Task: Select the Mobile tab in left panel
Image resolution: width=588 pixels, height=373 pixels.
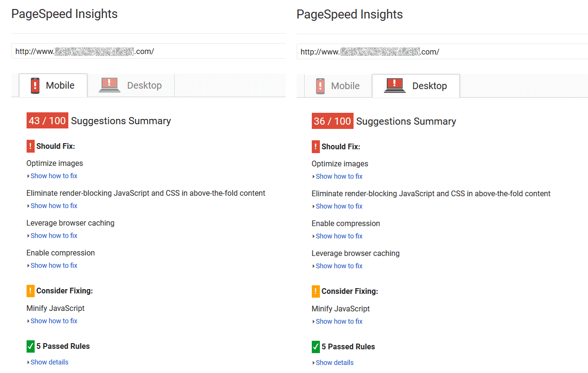Action: point(53,85)
